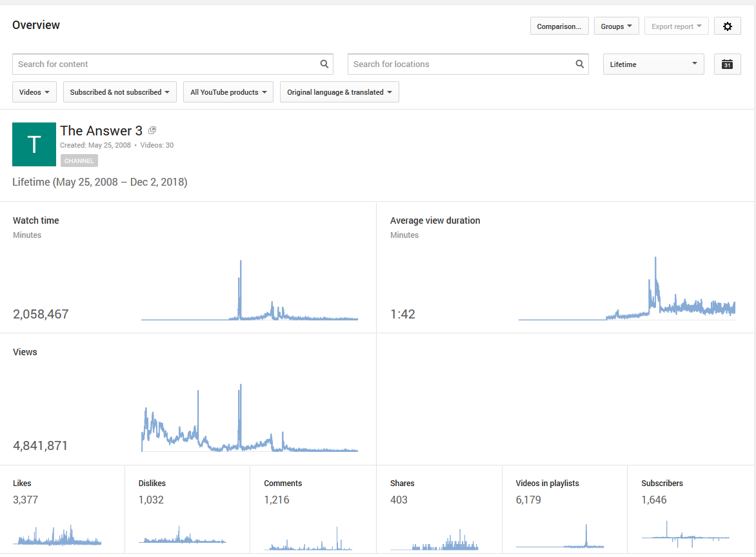
Task: Open the Watch time report heading
Action: 35,220
